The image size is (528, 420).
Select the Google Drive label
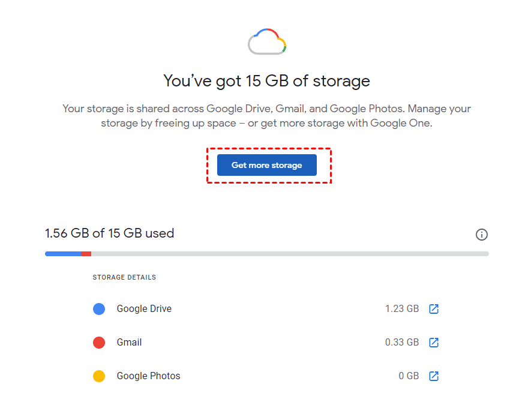click(x=144, y=309)
